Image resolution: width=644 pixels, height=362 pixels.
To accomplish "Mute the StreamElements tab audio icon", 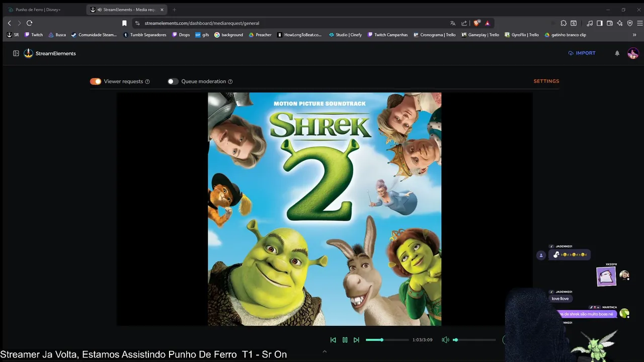I will 99,10.
